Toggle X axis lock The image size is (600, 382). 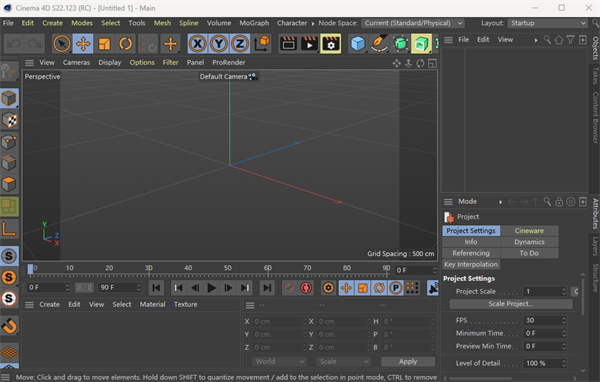point(197,44)
